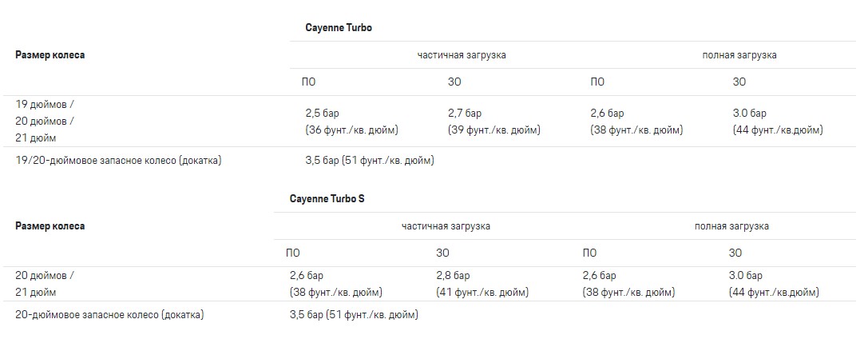Viewport: 868px width, 339px height.
Task: Select the "(41 фунт./кв. дюйм)" value
Action: click(x=484, y=292)
